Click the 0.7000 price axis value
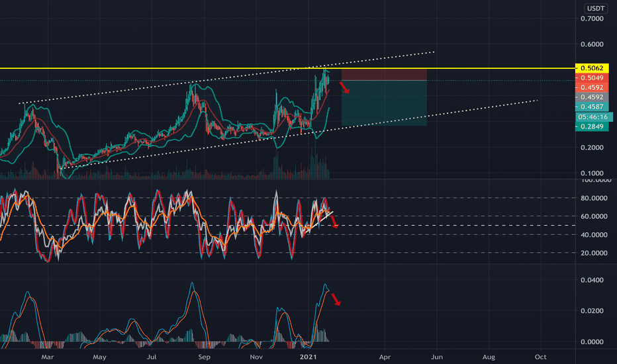This screenshot has height=364, width=617. [592, 19]
